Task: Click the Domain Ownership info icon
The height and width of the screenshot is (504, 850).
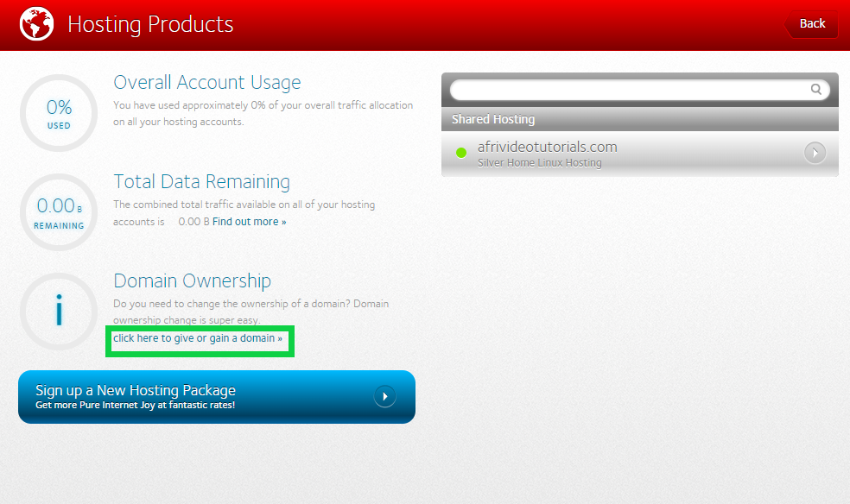Action: (x=59, y=311)
